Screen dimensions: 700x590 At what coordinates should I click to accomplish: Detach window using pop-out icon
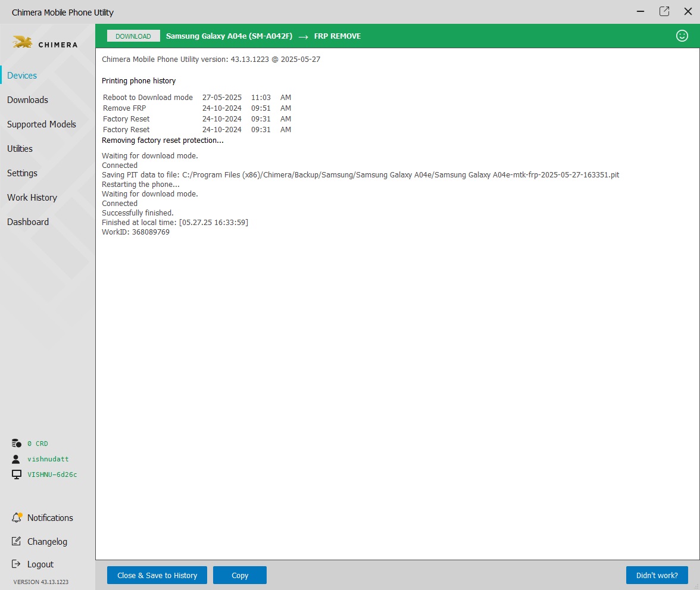664,12
